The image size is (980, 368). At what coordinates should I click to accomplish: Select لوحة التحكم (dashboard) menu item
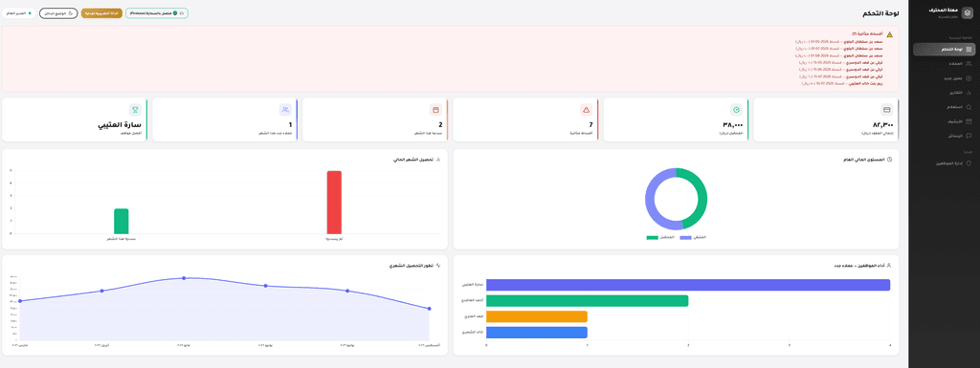tap(944, 50)
